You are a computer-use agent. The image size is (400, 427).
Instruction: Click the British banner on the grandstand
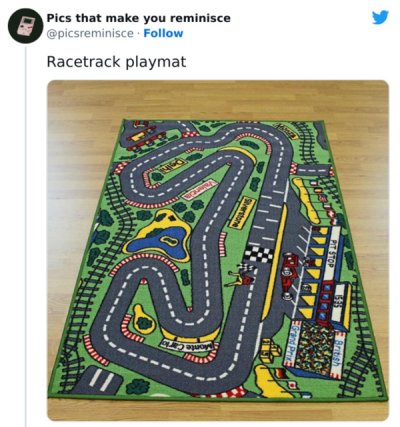(x=337, y=355)
